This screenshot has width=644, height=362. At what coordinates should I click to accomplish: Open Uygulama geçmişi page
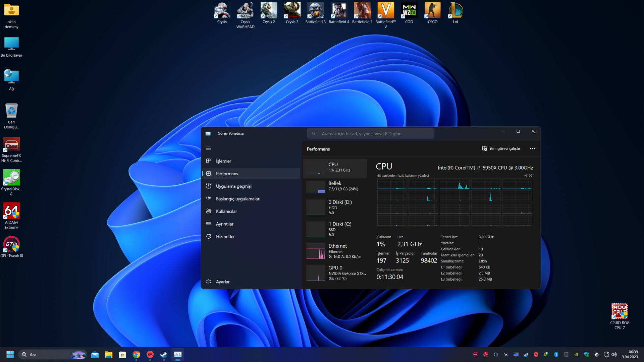tap(233, 186)
